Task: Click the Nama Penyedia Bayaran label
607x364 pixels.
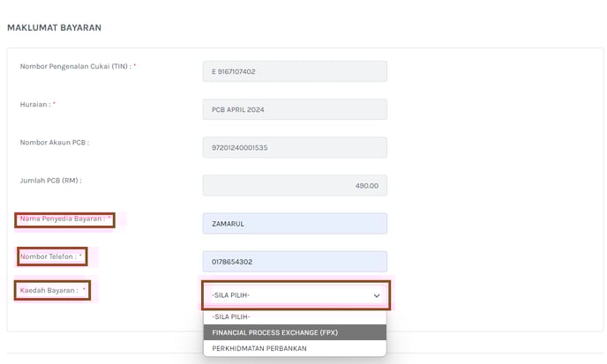Action: [65, 219]
